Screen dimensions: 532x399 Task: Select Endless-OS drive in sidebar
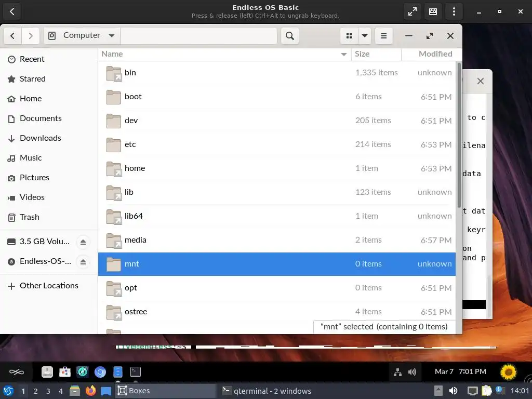(38, 261)
